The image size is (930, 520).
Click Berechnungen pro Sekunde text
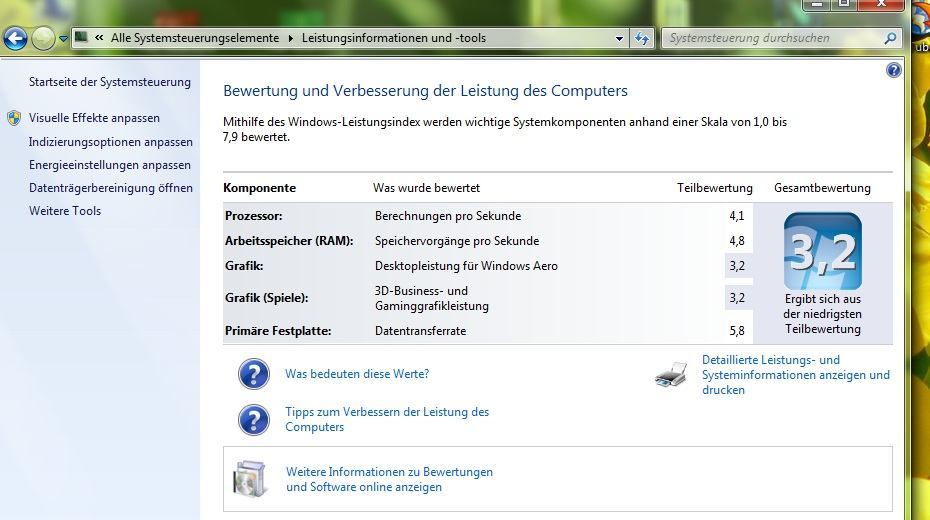448,216
